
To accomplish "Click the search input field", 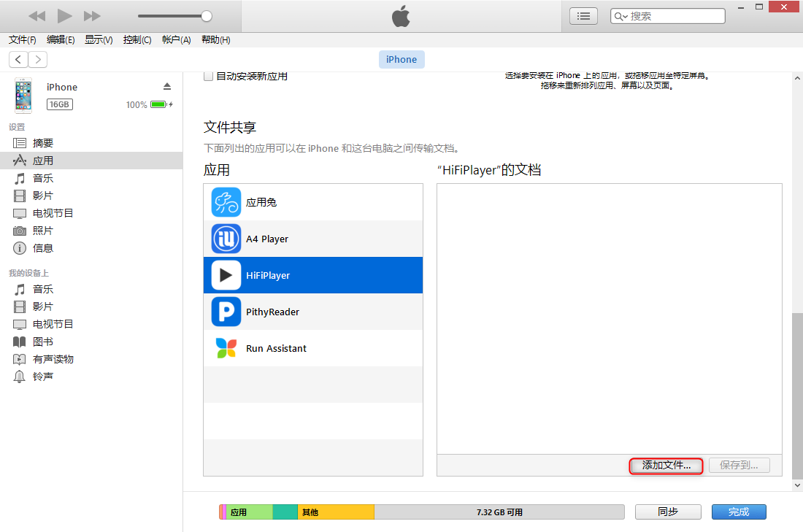I will (668, 16).
